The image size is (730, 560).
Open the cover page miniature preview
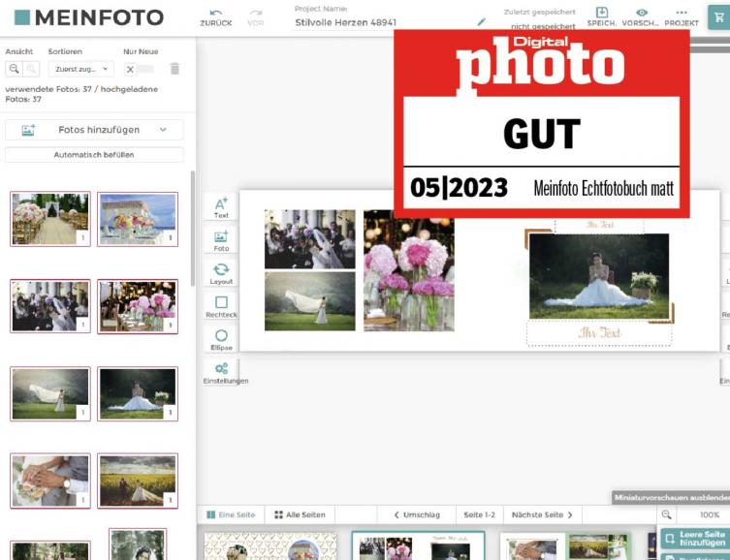[x=270, y=546]
